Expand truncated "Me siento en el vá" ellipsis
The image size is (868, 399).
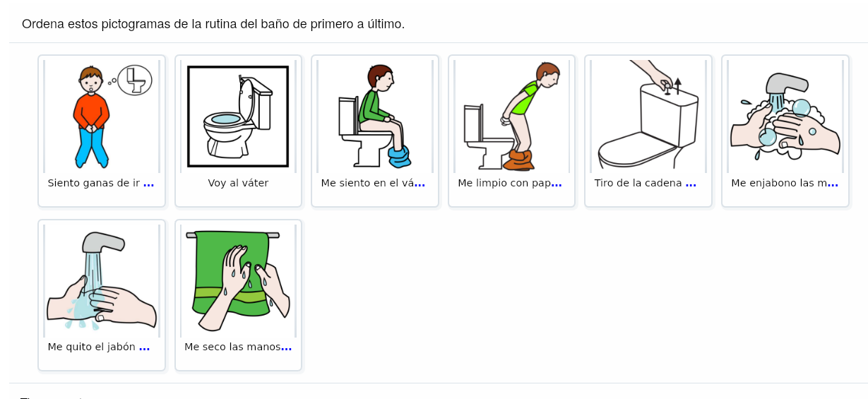420,184
